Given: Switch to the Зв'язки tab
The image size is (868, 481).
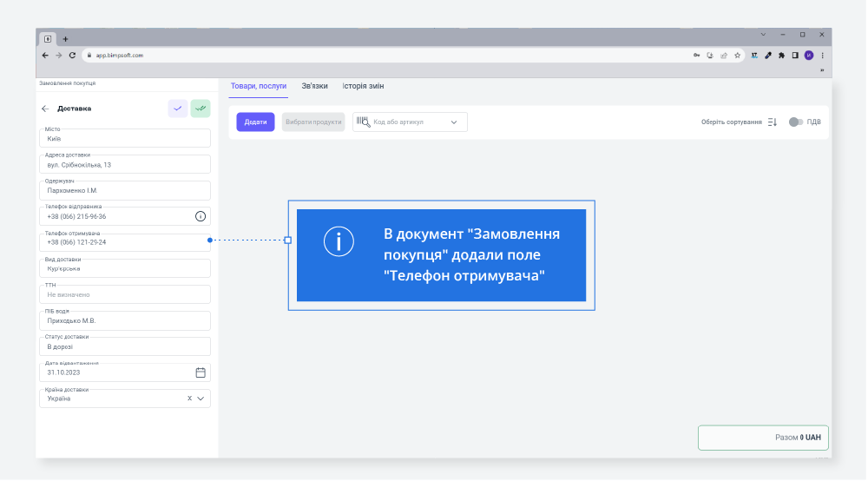Looking at the screenshot, I should [x=314, y=86].
